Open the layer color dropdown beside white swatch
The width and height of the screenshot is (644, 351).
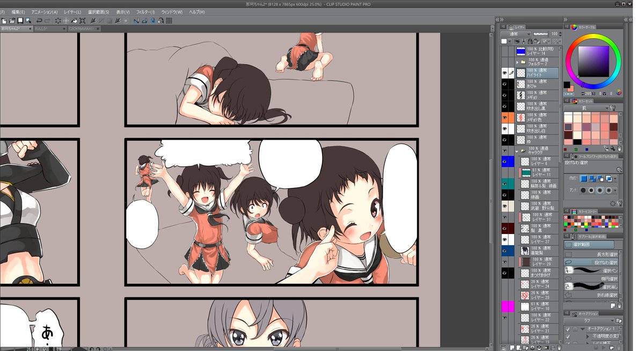[510, 41]
